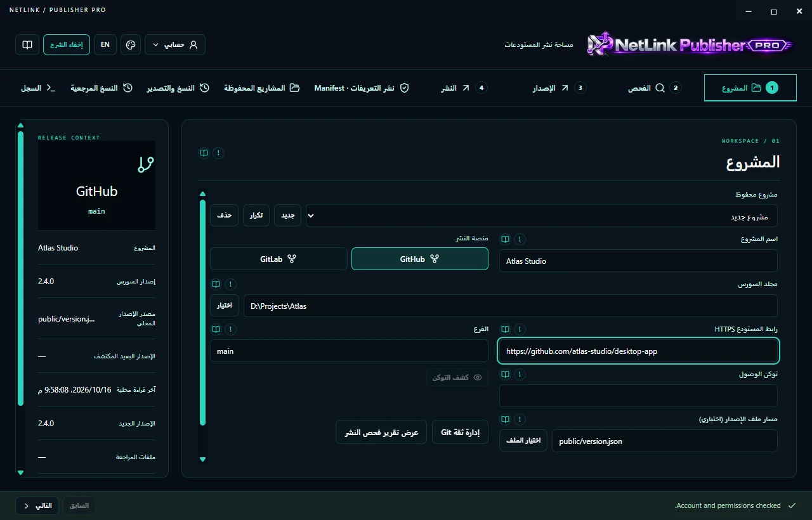This screenshot has height=520, width=812.
Task: Click the book icon for الفرع field
Action: point(216,329)
